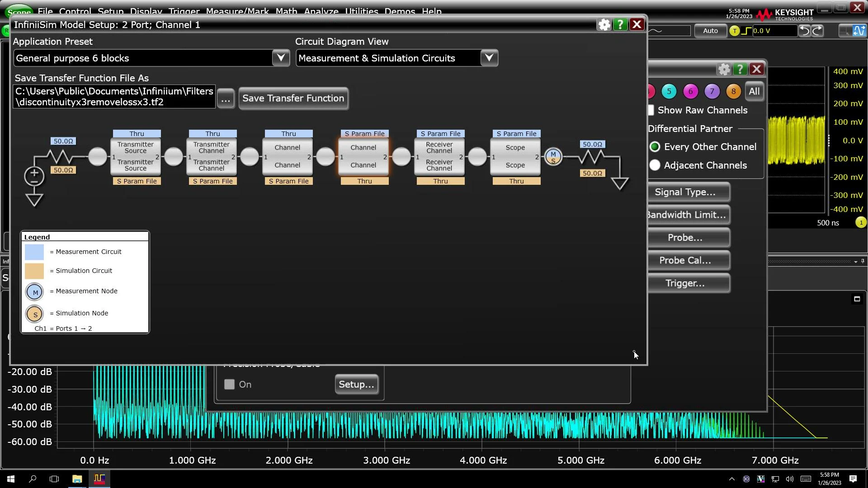Select All channels button

(754, 91)
